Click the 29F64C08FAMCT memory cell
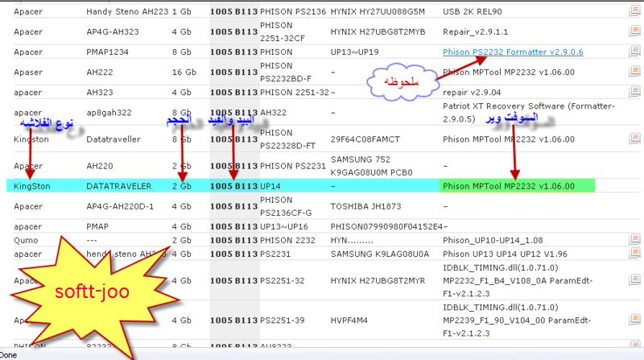This screenshot has height=360, width=644. tap(365, 139)
